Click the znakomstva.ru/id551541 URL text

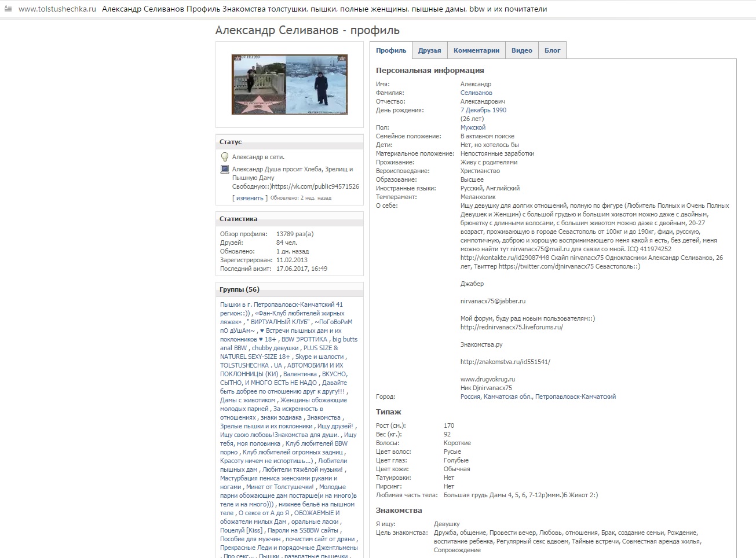pos(505,362)
